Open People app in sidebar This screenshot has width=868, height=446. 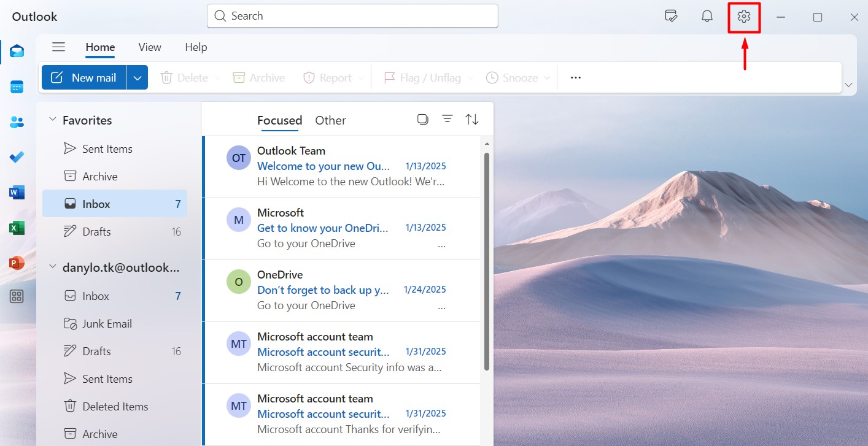17,122
